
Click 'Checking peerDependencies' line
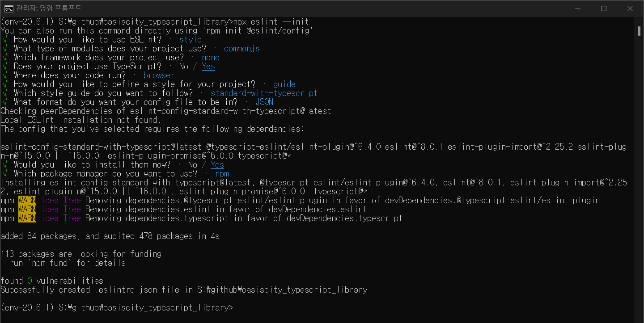[166, 111]
